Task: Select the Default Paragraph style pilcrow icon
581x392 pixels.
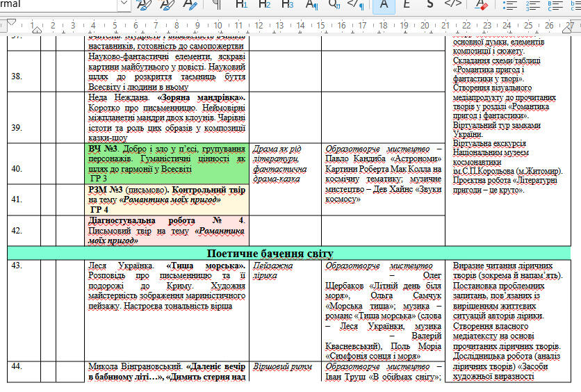Action: coord(217,4)
